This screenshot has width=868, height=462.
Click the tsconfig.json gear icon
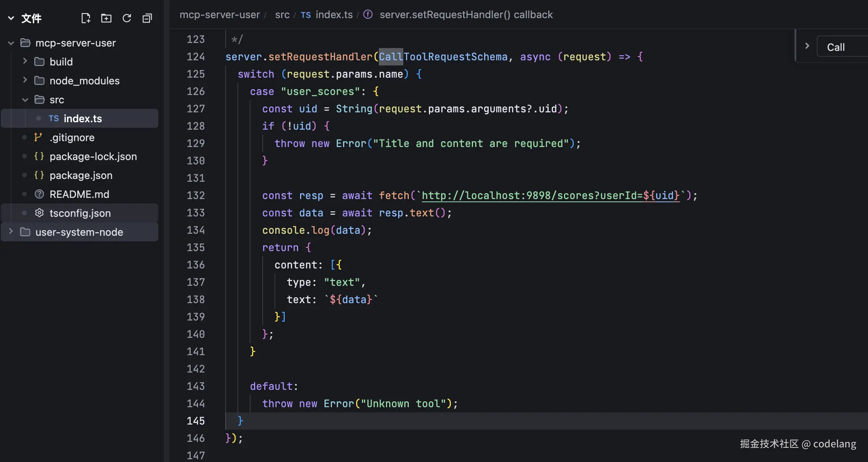(39, 213)
